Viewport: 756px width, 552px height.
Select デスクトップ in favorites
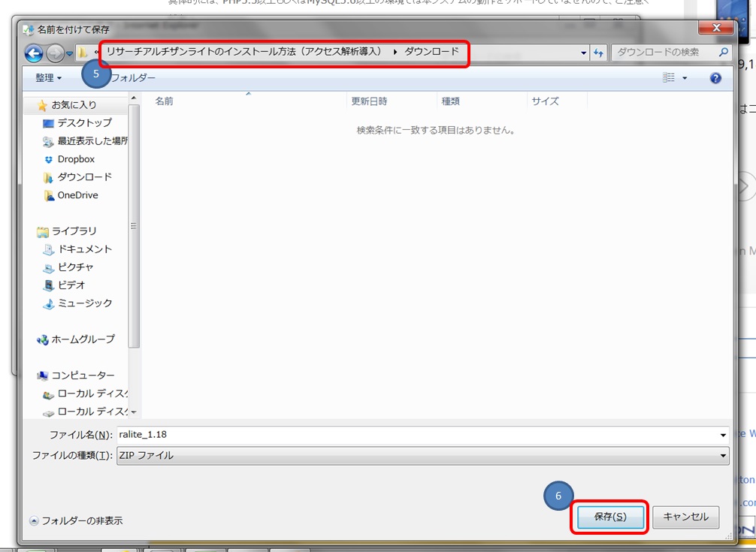click(x=83, y=123)
